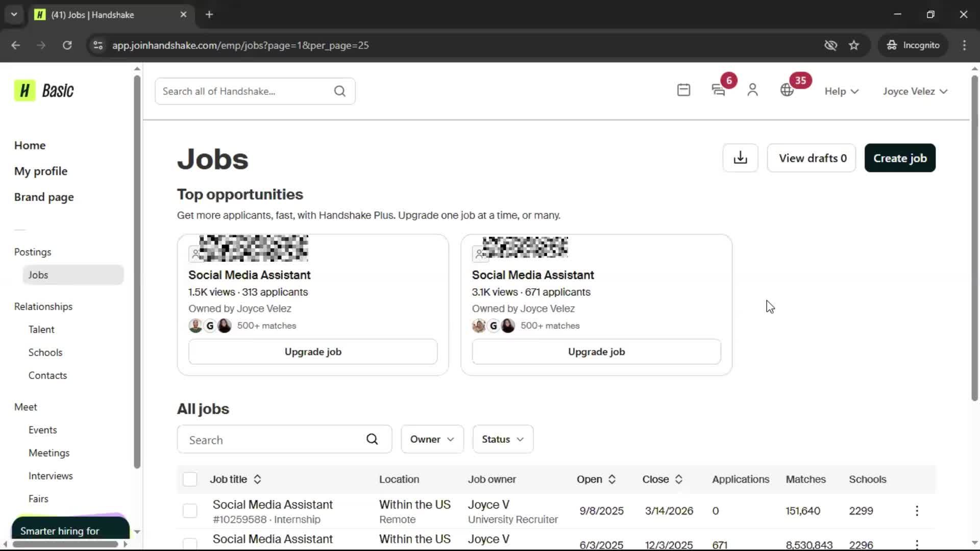Viewport: 980px width, 551px height.
Task: Check the box for job #10259588
Action: [190, 511]
